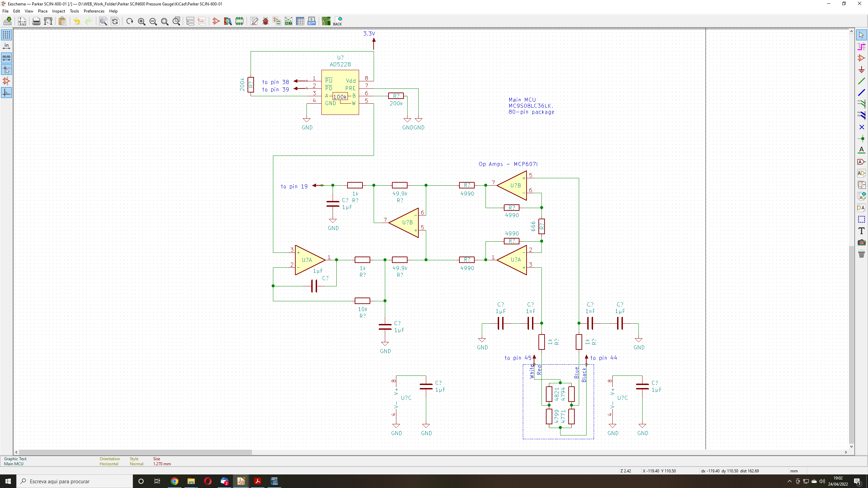Viewport: 868px width, 488px height.
Task: Click the BACK import footprints icon
Action: tap(338, 21)
